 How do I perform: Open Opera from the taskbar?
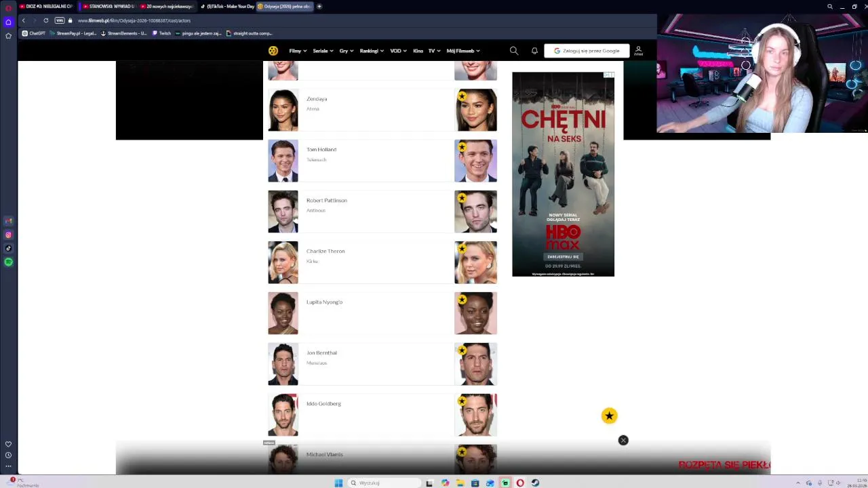pos(520,483)
